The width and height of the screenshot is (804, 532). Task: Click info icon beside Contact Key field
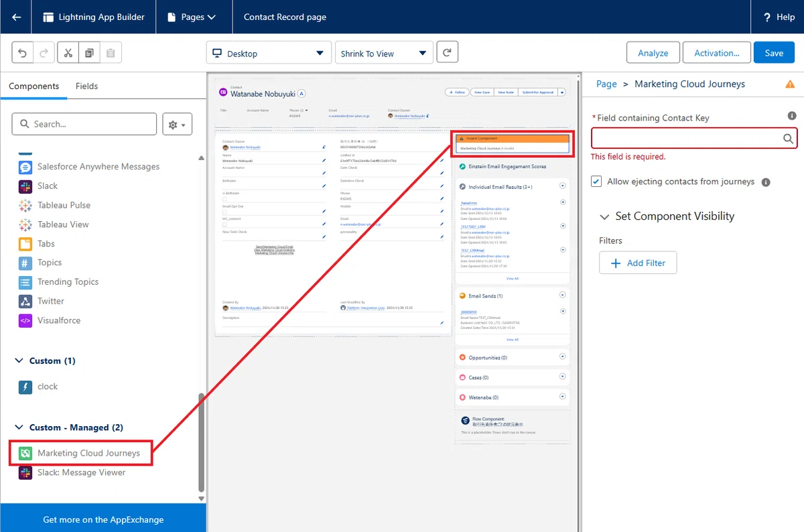pyautogui.click(x=791, y=116)
